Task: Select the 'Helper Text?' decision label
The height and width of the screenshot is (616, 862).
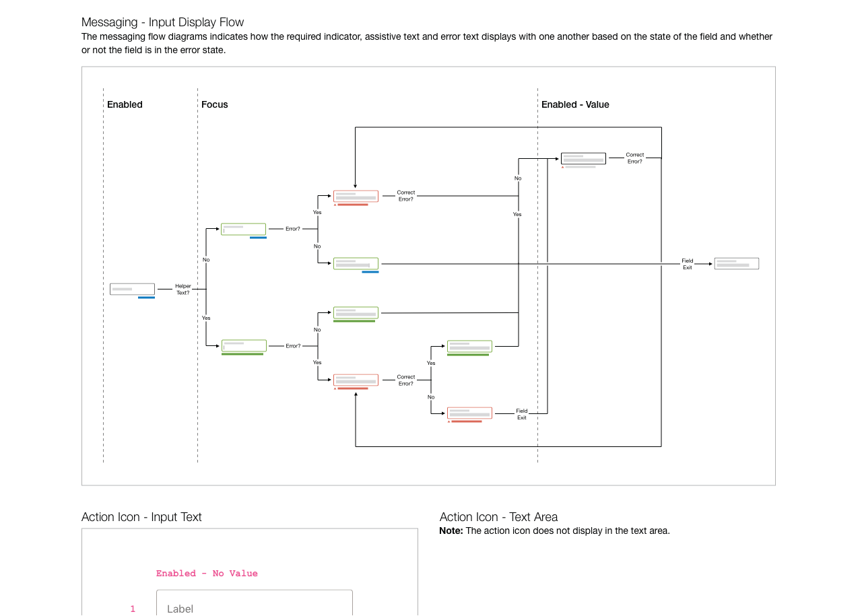Action: click(183, 289)
